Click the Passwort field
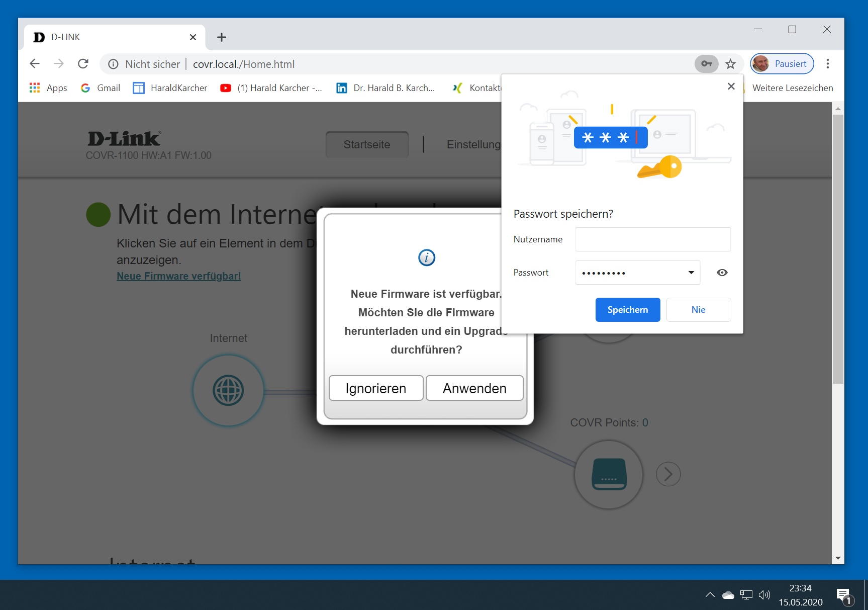This screenshot has height=610, width=868. point(638,273)
